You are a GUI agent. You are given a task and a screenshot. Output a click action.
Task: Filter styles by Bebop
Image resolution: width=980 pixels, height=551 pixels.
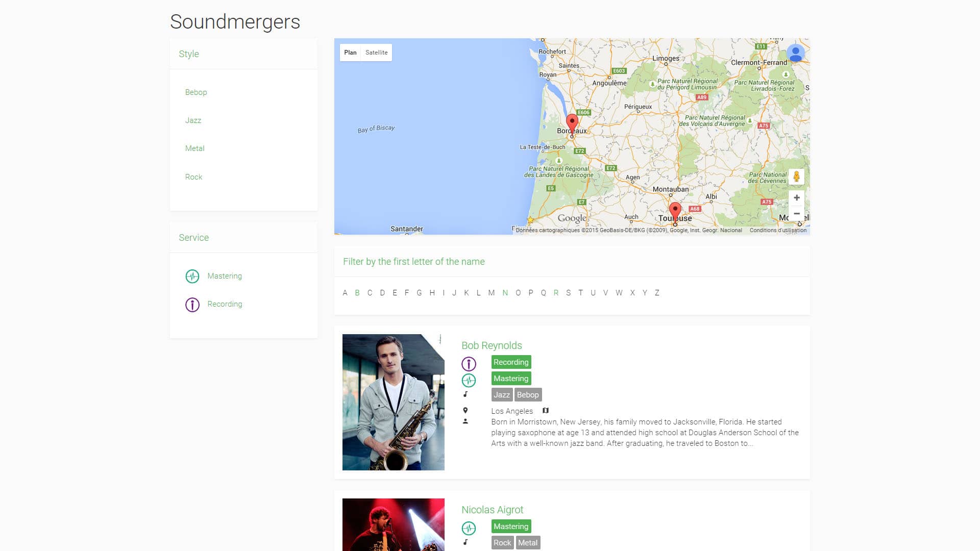click(196, 92)
